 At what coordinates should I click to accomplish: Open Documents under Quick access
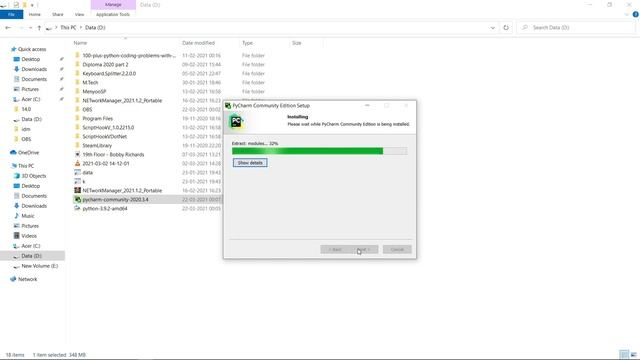[34, 79]
